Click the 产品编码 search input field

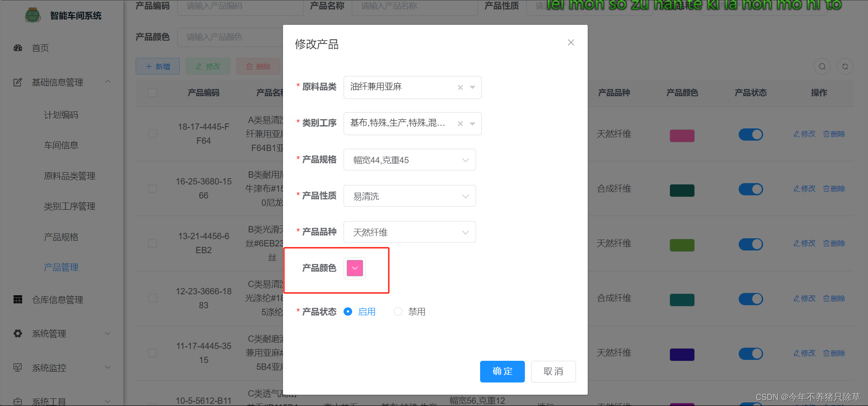(x=241, y=6)
